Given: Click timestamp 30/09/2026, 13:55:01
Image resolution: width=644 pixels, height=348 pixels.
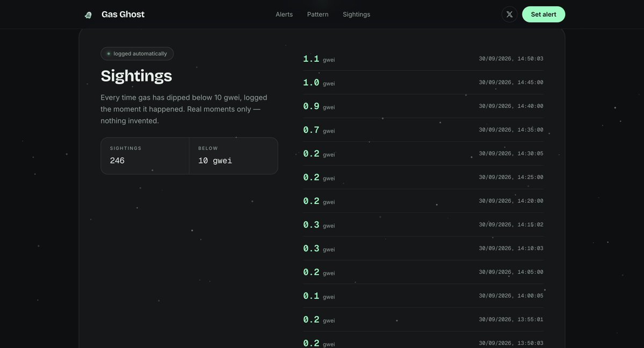Looking at the screenshot, I should 510,320.
